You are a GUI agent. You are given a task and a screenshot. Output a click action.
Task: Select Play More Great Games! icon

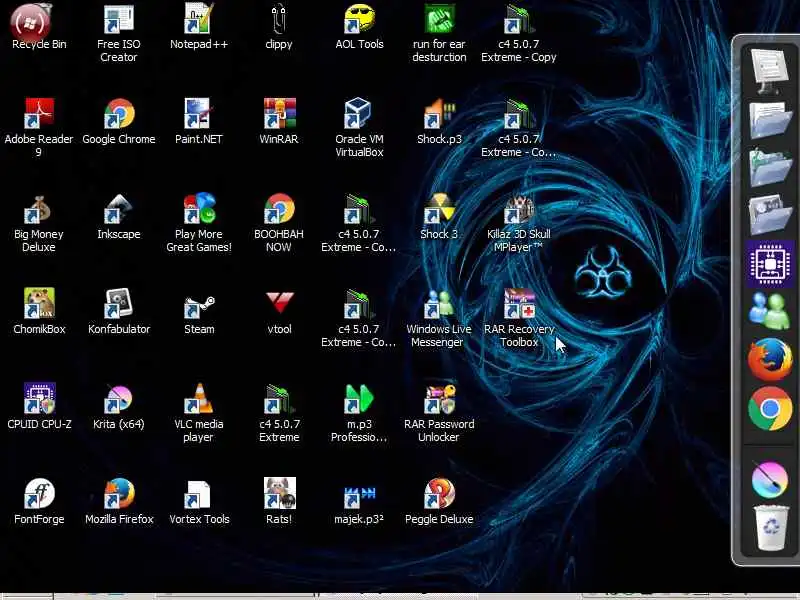tap(199, 209)
